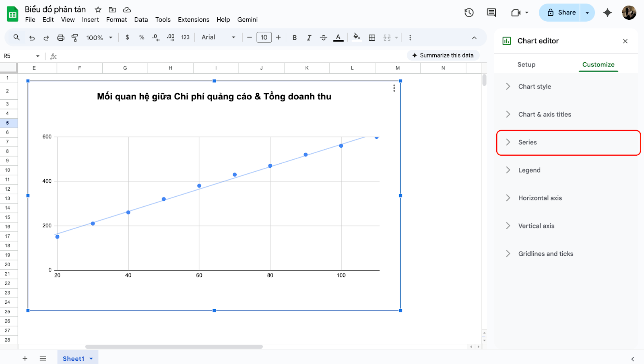Toggle italic formatting

click(309, 38)
